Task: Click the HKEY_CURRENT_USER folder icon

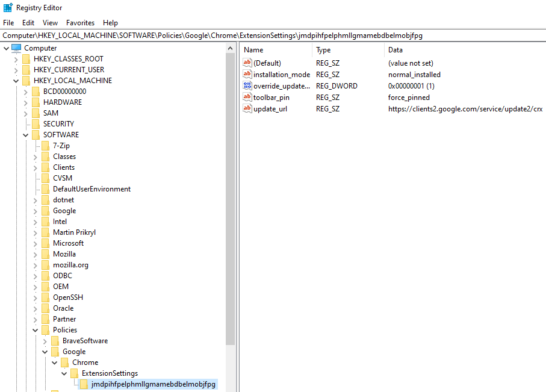Action: 26,70
